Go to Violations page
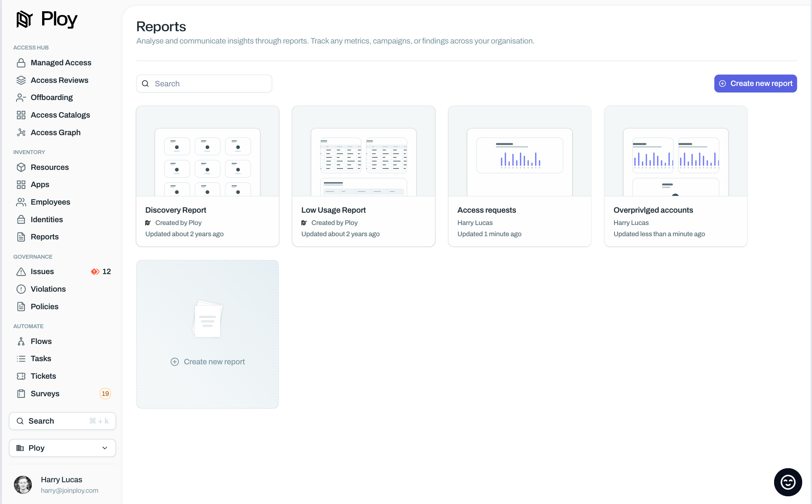812x504 pixels. click(48, 289)
